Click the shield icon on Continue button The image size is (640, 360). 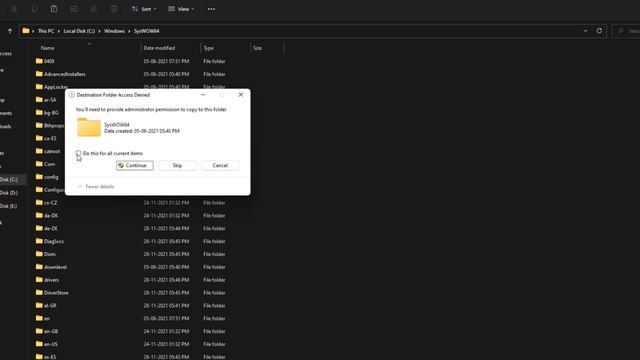pyautogui.click(x=121, y=165)
